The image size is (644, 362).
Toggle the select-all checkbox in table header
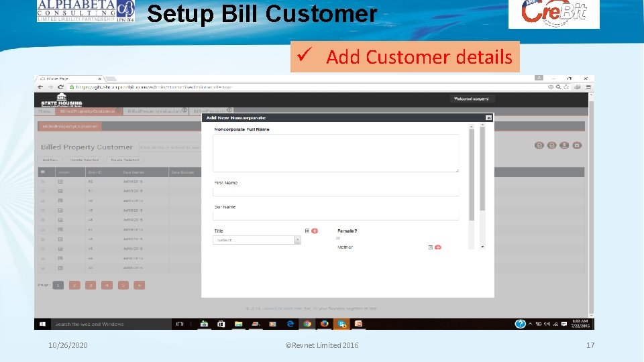pos(43,172)
